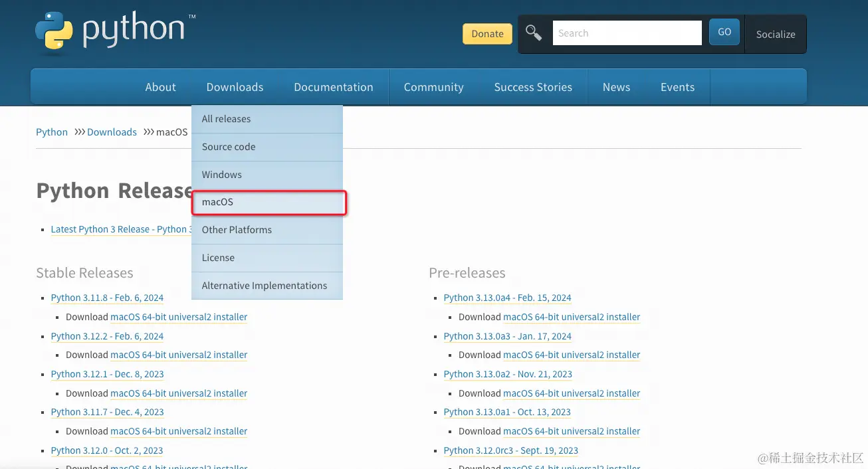This screenshot has height=469, width=868.
Task: Select macOS in Downloads dropdown
Action: (x=269, y=202)
